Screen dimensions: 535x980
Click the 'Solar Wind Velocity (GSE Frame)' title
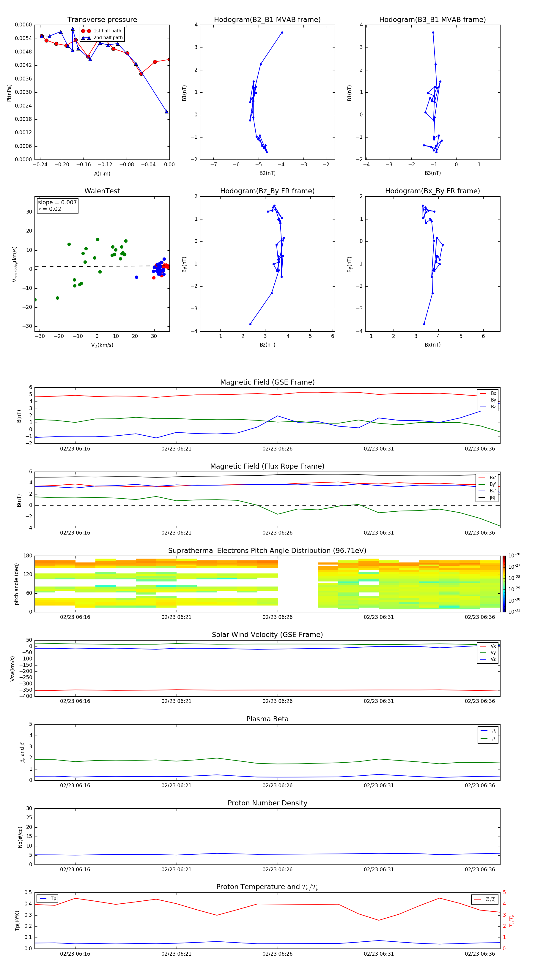(x=267, y=635)
